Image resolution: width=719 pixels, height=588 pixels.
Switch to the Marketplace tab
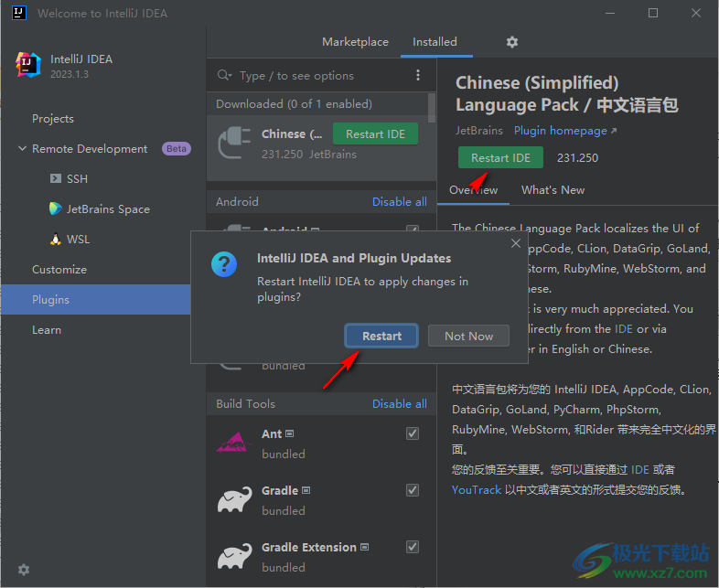(x=355, y=42)
